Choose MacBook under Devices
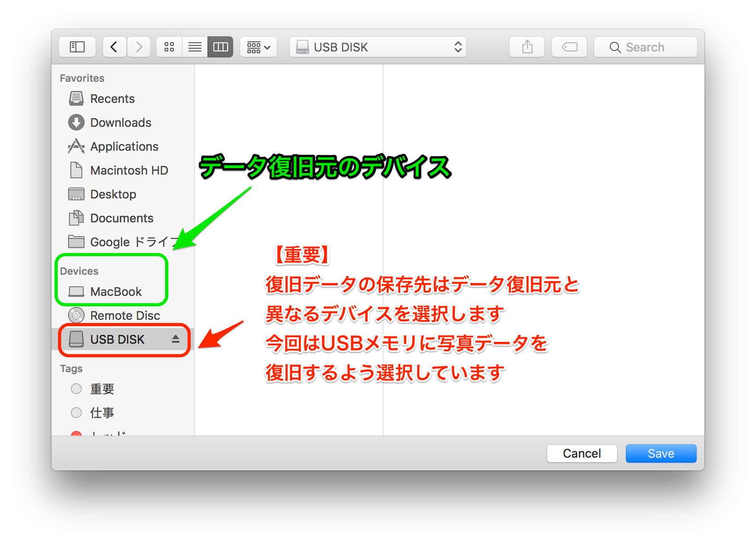756x544 pixels. click(116, 292)
